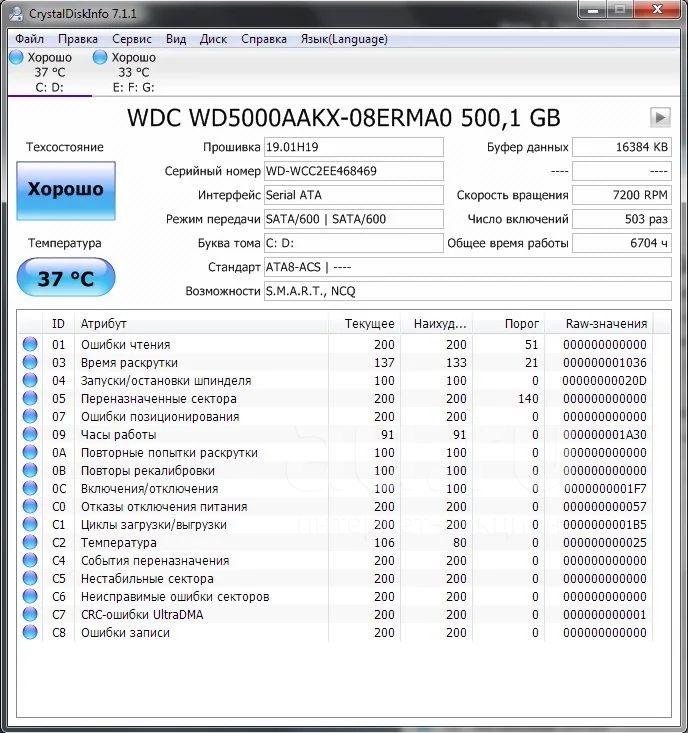Viewport: 688px width, 733px height.
Task: Click the Буква тома field C: D:
Action: [x=353, y=243]
